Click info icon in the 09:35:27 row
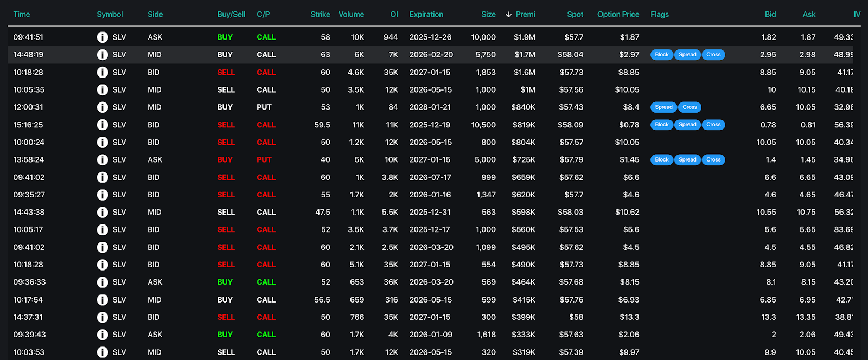This screenshot has height=360, width=868. pos(102,195)
